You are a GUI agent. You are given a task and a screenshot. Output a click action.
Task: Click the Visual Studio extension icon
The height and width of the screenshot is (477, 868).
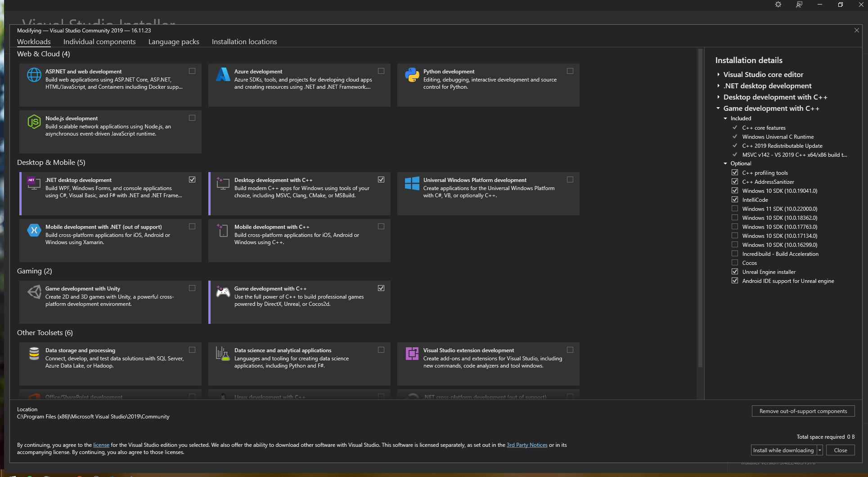tap(412, 354)
